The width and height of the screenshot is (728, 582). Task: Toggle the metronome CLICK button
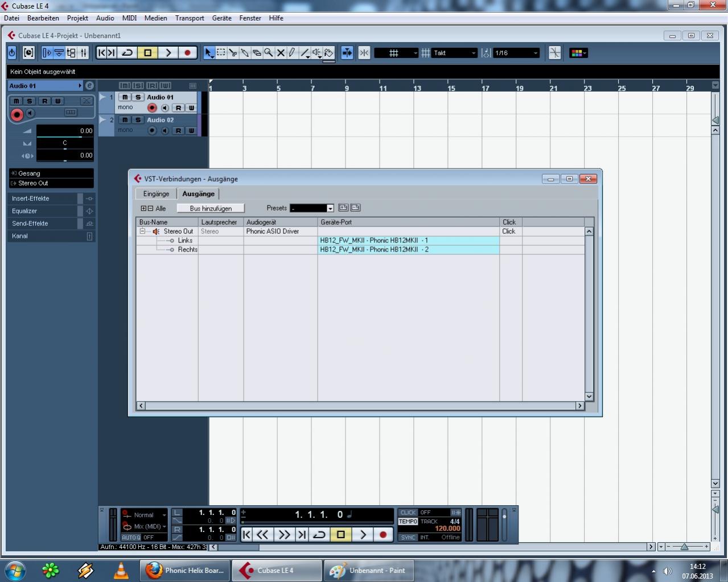[x=408, y=512]
